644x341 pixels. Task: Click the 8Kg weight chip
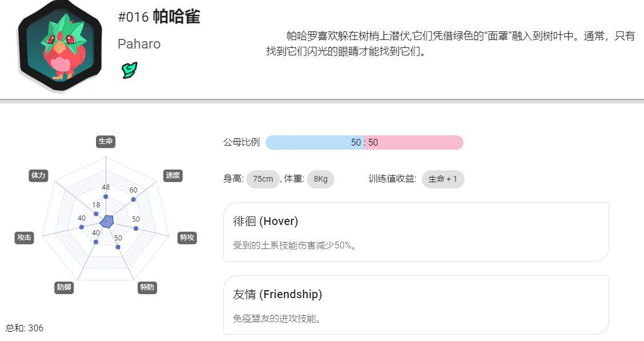[321, 179]
